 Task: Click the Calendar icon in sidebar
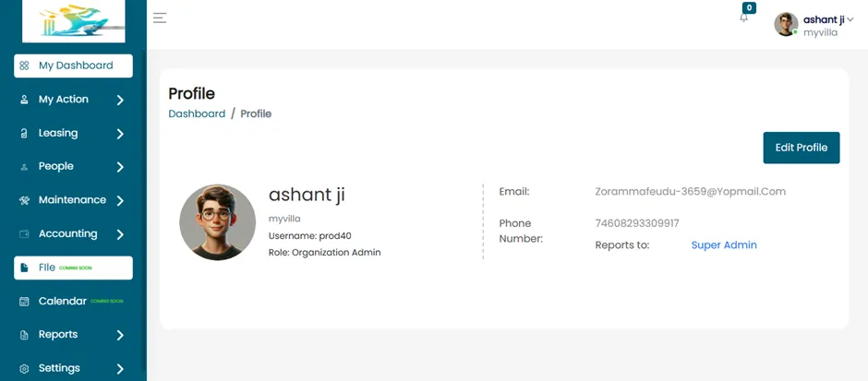tap(24, 302)
